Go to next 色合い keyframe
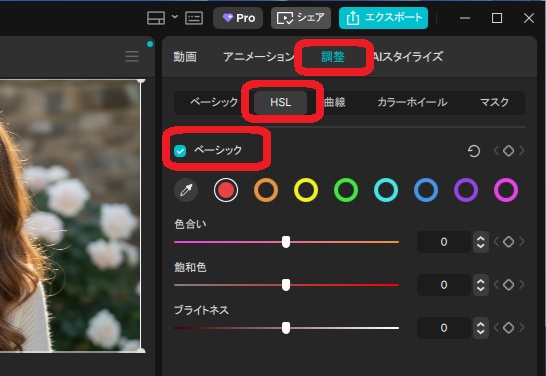Image resolution: width=546 pixels, height=376 pixels. pyautogui.click(x=522, y=242)
